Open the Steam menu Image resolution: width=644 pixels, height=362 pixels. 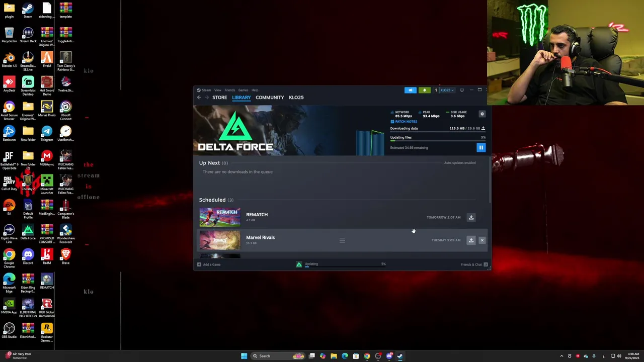[206, 90]
